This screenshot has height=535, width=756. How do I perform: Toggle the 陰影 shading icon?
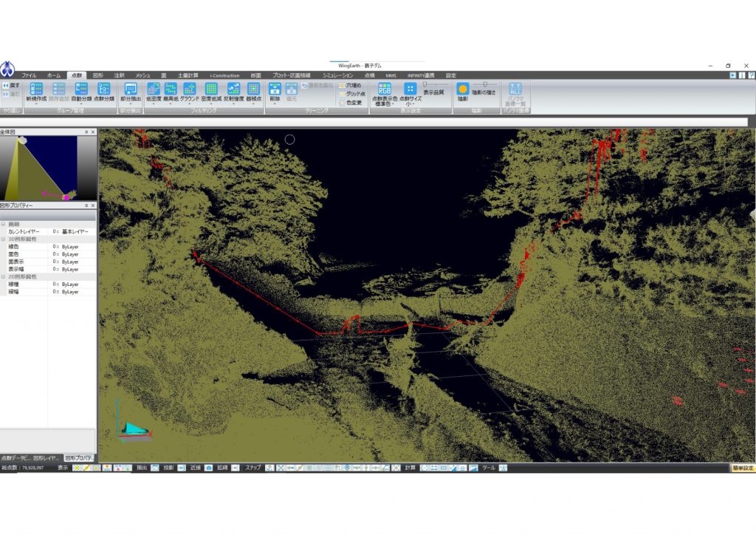(x=463, y=89)
